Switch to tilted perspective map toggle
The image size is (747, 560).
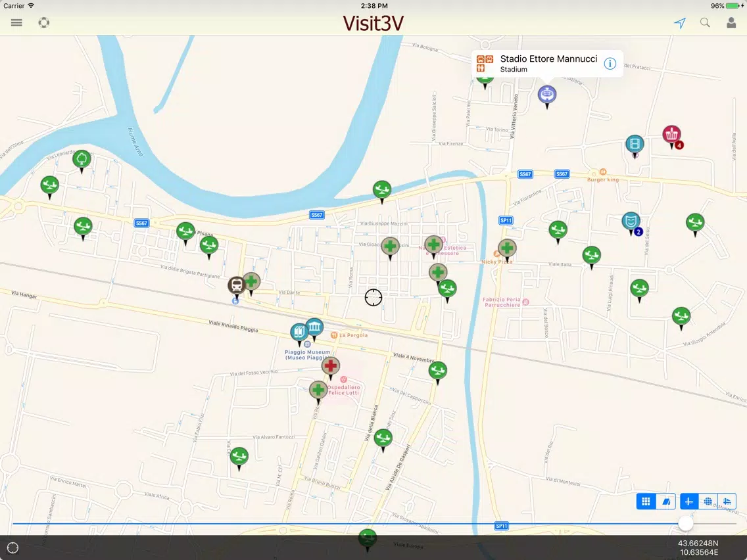click(666, 501)
